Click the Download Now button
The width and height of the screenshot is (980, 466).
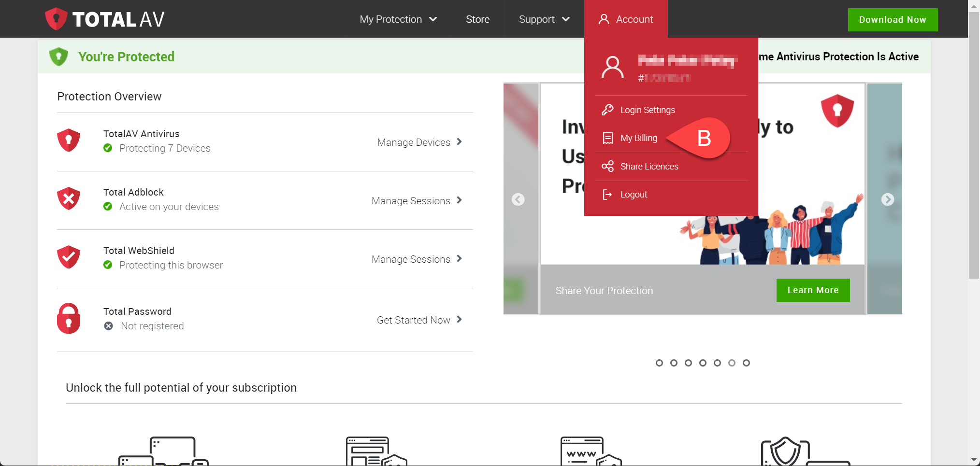click(893, 20)
